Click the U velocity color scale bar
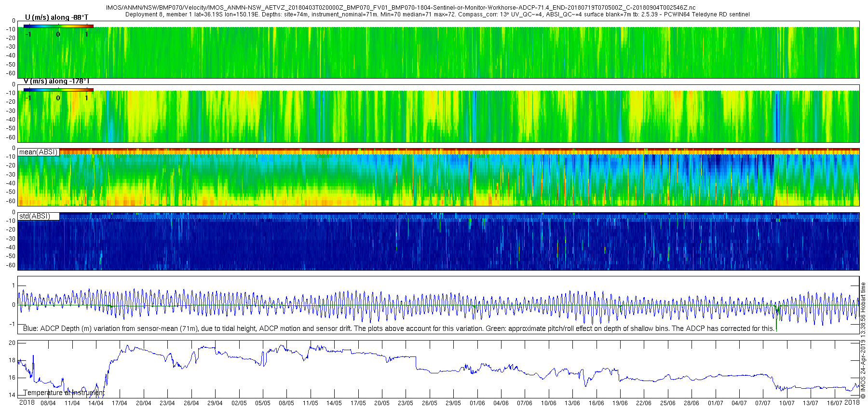The image size is (868, 410). coord(58,26)
